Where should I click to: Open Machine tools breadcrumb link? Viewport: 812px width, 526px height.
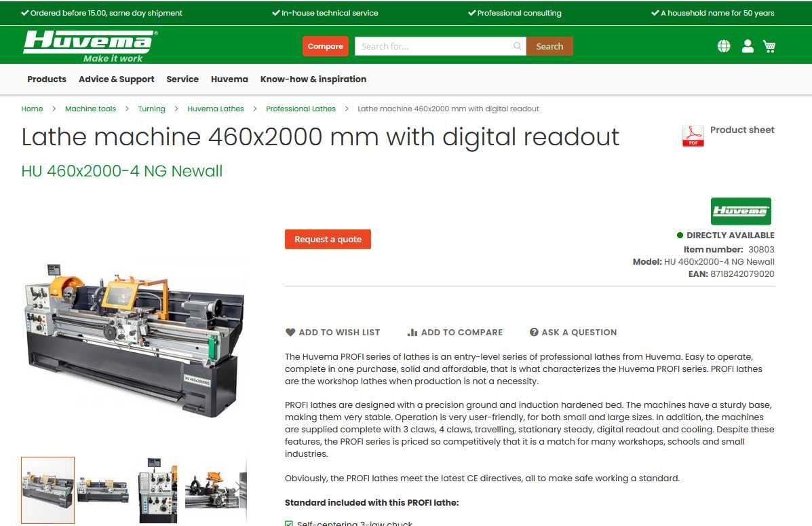click(91, 109)
